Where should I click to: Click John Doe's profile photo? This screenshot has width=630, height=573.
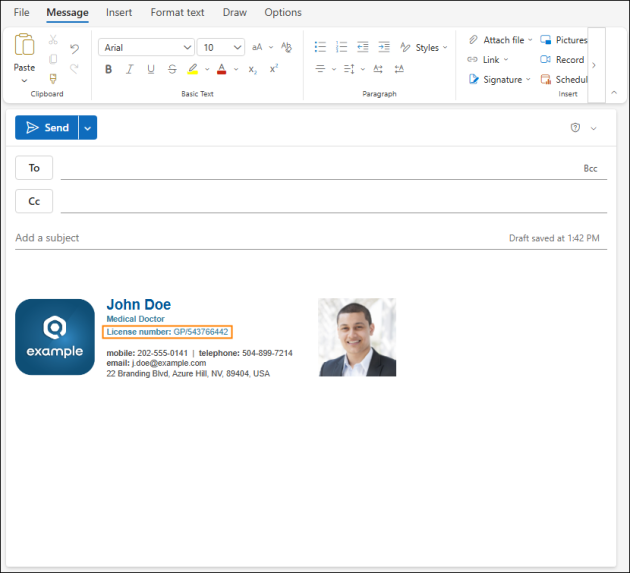tap(357, 337)
